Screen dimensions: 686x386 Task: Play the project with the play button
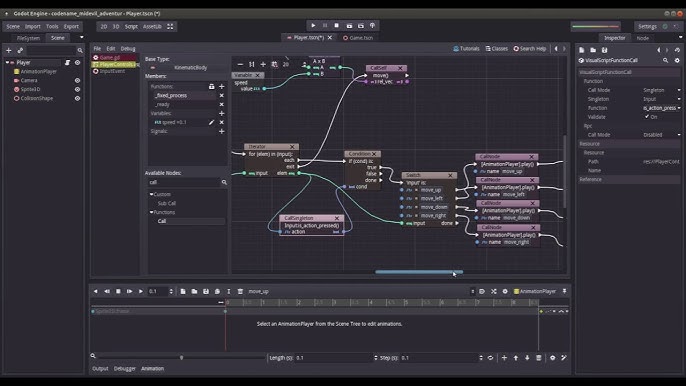[313, 26]
